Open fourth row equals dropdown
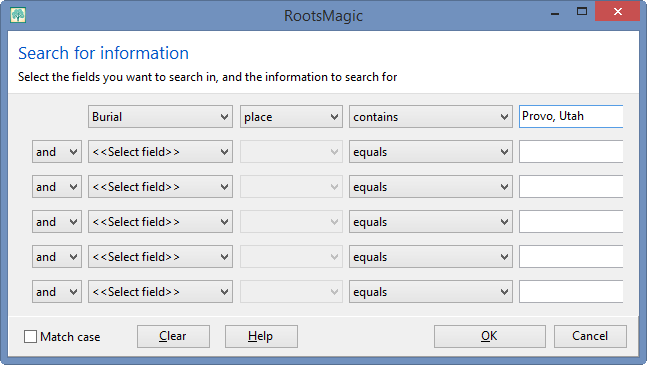The height and width of the screenshot is (365, 647). (431, 222)
